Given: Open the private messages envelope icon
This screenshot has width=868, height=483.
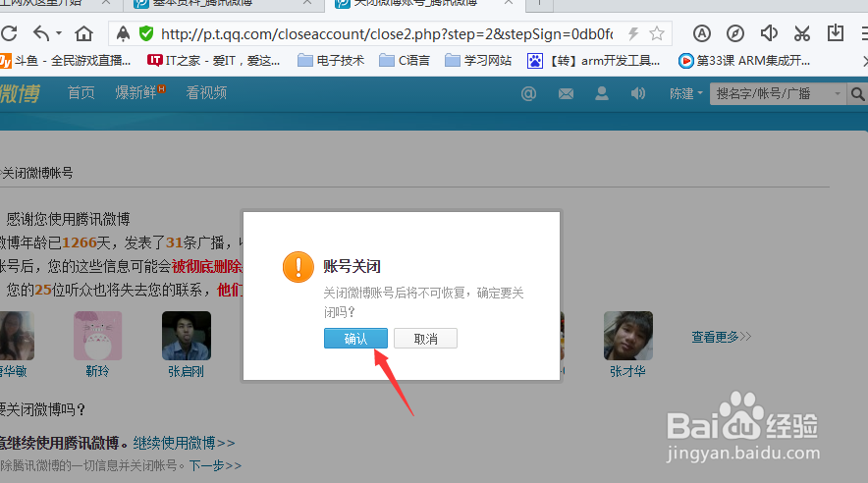Looking at the screenshot, I should tap(566, 94).
